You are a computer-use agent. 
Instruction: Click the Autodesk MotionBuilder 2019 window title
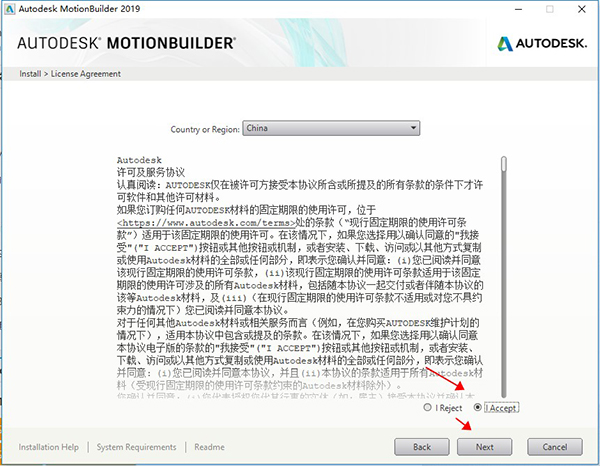[x=79, y=9]
